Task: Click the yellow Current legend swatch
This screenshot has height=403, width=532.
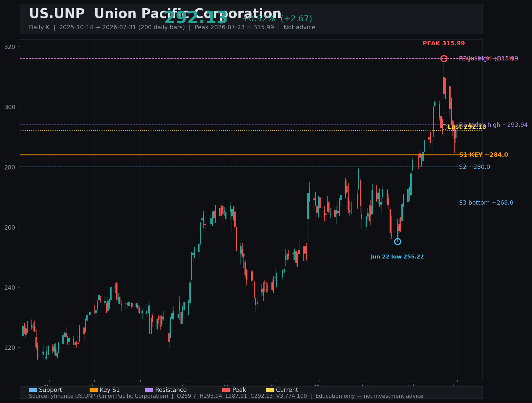Action: 270,390
